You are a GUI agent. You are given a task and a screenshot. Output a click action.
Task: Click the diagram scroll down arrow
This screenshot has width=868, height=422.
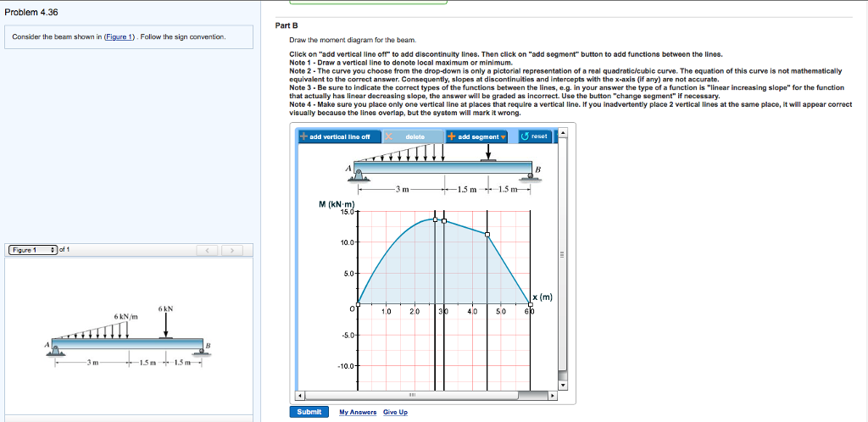[563, 385]
